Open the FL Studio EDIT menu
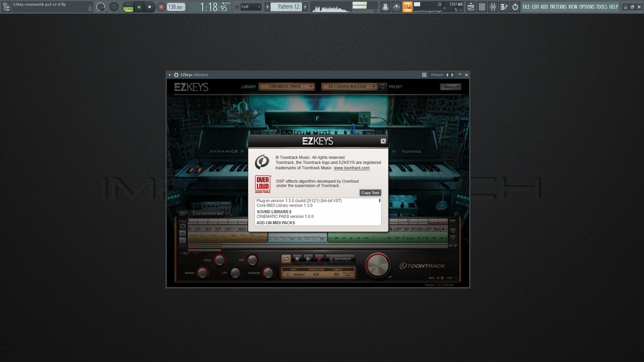This screenshot has width=644, height=362. coord(535,7)
